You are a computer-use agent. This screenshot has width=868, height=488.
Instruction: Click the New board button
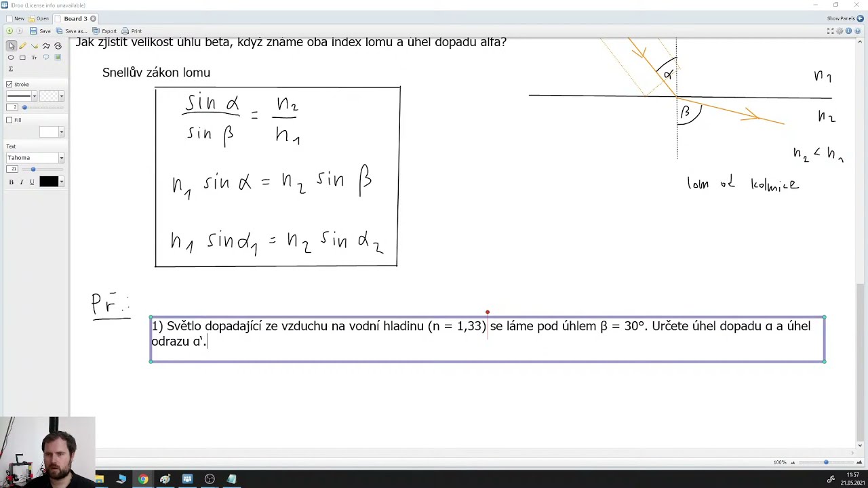pyautogui.click(x=14, y=18)
